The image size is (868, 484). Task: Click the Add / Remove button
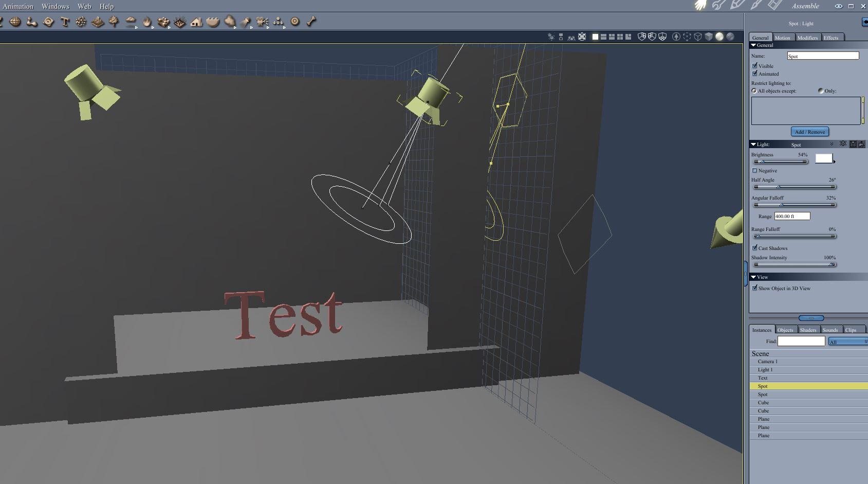(x=810, y=132)
